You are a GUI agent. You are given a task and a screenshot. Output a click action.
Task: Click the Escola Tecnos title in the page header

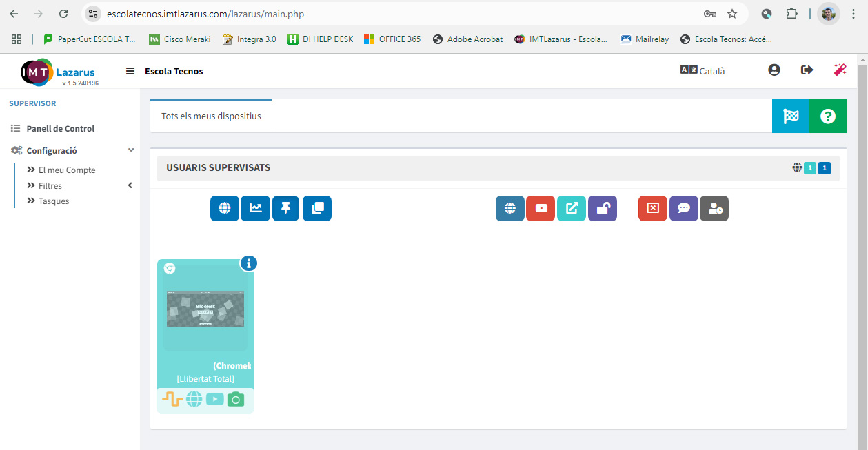(x=174, y=71)
